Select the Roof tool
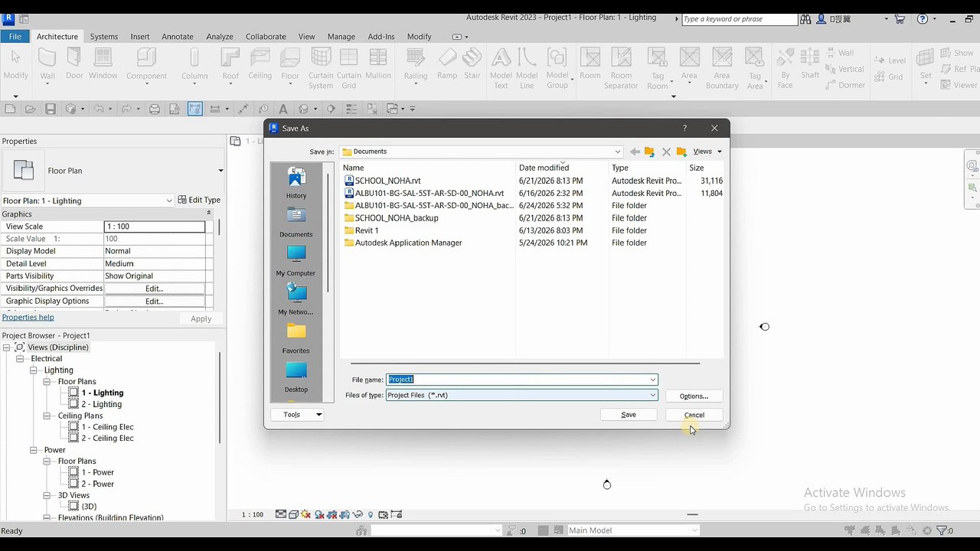Image resolution: width=980 pixels, height=551 pixels. coord(230,64)
